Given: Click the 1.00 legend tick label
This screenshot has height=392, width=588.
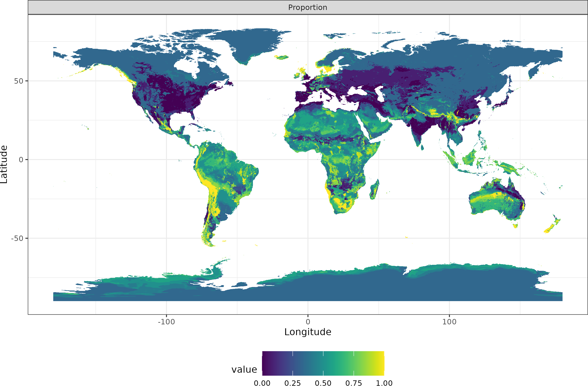Looking at the screenshot, I should point(384,383).
